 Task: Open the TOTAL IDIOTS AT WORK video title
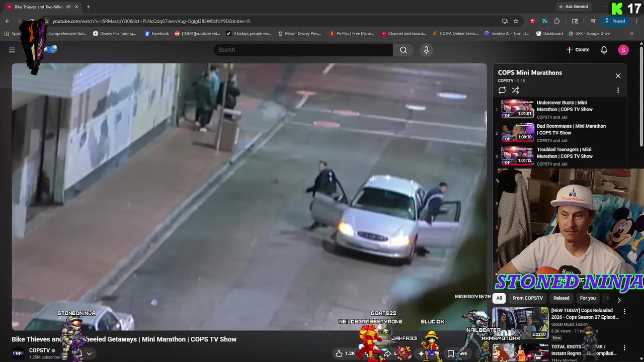point(584,350)
